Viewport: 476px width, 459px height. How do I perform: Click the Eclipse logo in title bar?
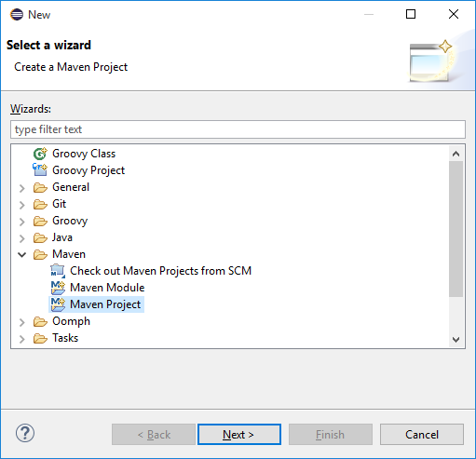point(17,14)
